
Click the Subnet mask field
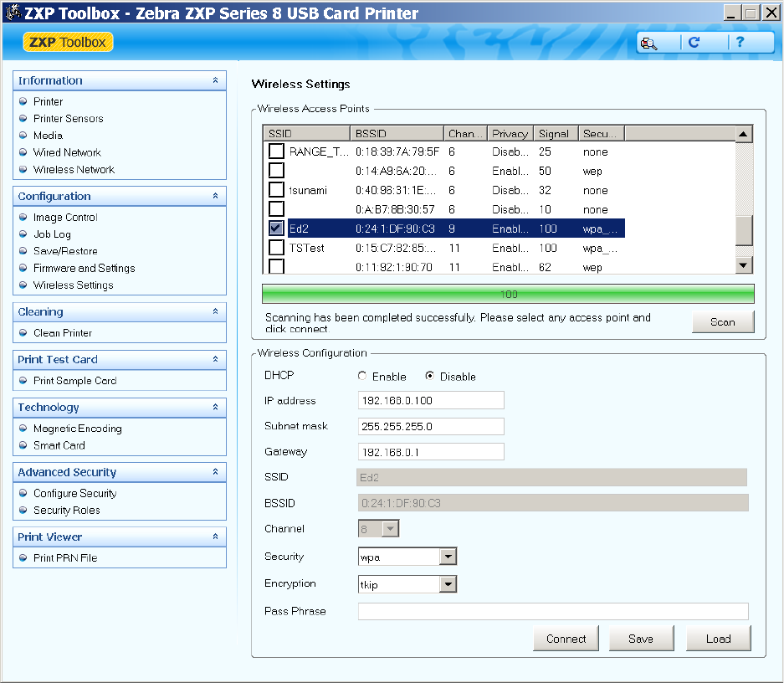click(x=431, y=427)
